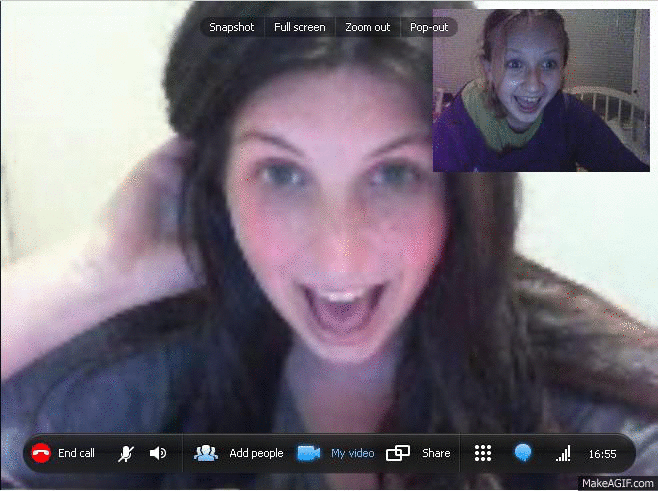The height and width of the screenshot is (491, 658).
Task: Click the 16:55 call duration timer
Action: click(x=602, y=453)
